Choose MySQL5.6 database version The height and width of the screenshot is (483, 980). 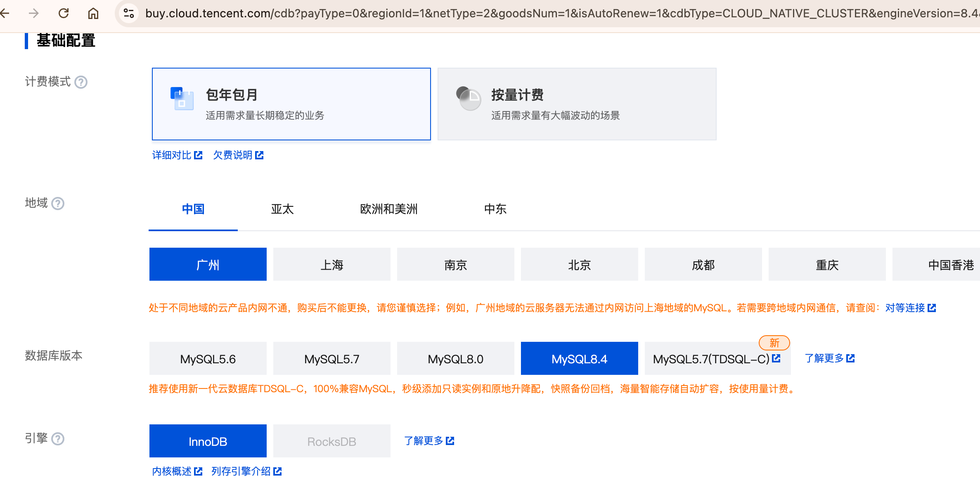pos(208,358)
